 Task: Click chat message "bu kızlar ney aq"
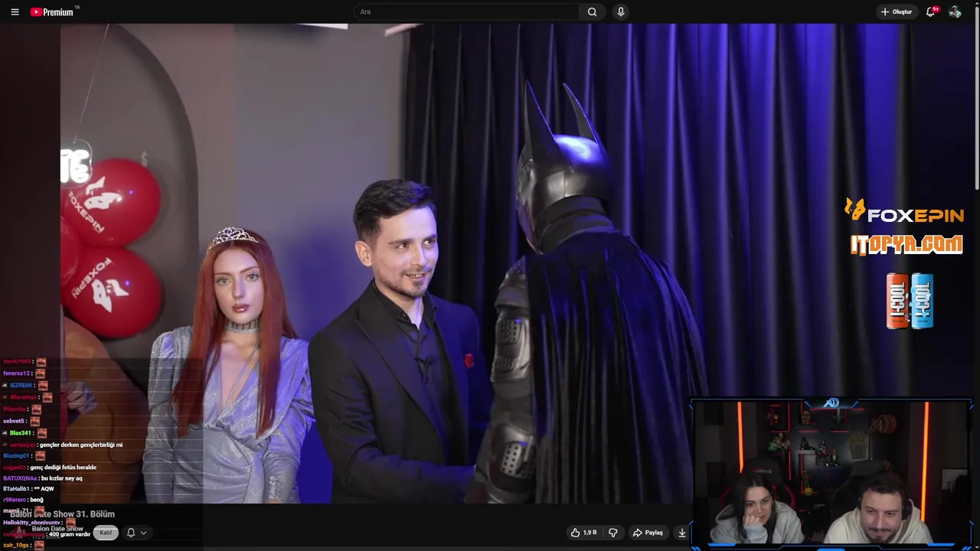tap(61, 478)
